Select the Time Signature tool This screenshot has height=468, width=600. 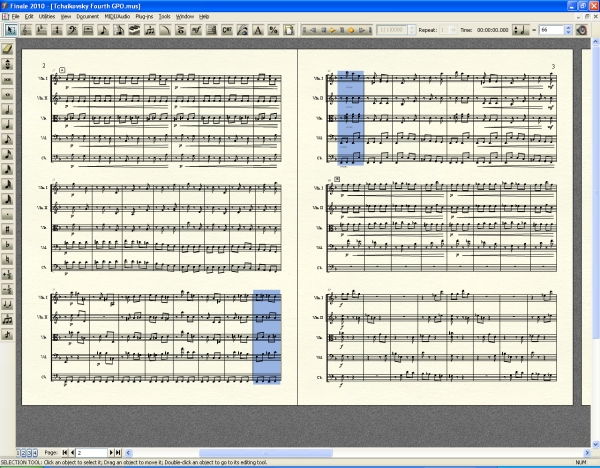pyautogui.click(x=57, y=30)
